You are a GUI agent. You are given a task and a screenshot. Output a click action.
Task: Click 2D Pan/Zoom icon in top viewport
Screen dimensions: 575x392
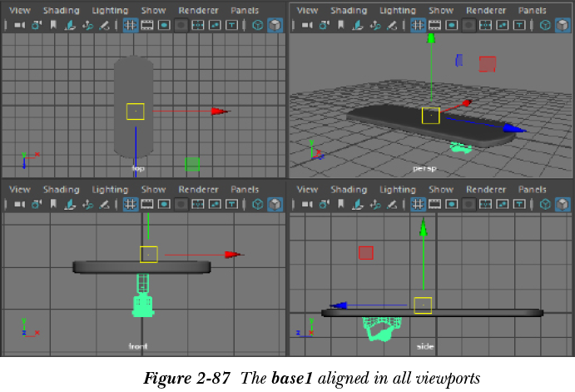tap(87, 26)
